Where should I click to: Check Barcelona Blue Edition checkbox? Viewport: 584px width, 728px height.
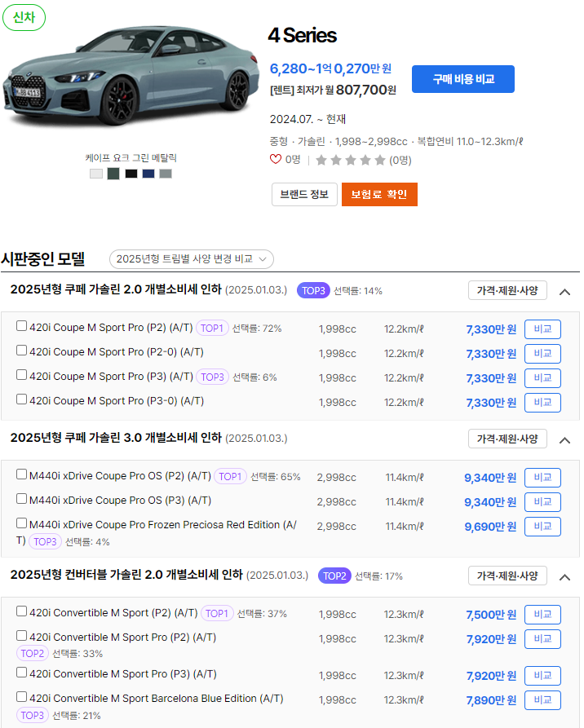click(21, 697)
